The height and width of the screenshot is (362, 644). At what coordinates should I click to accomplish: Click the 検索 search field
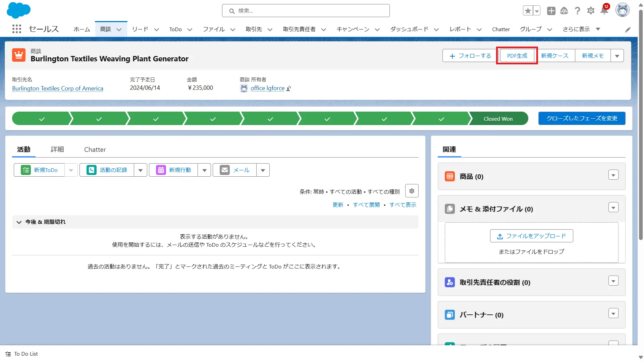(306, 11)
